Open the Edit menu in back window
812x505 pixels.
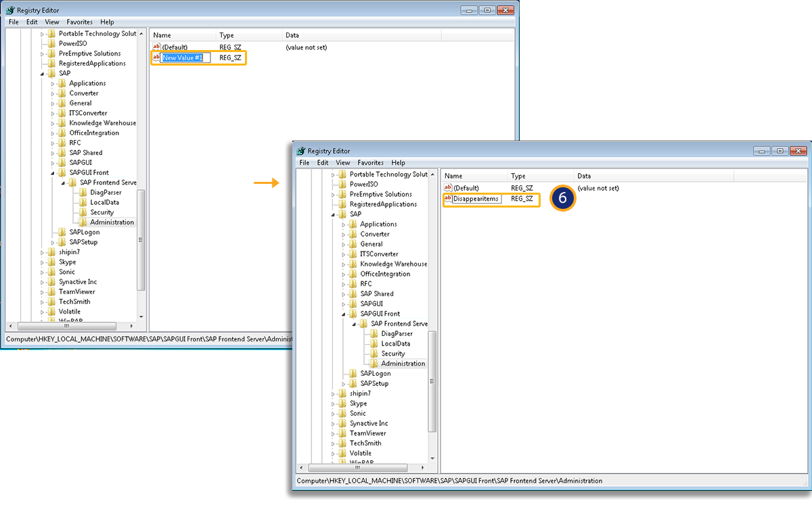pyautogui.click(x=32, y=22)
